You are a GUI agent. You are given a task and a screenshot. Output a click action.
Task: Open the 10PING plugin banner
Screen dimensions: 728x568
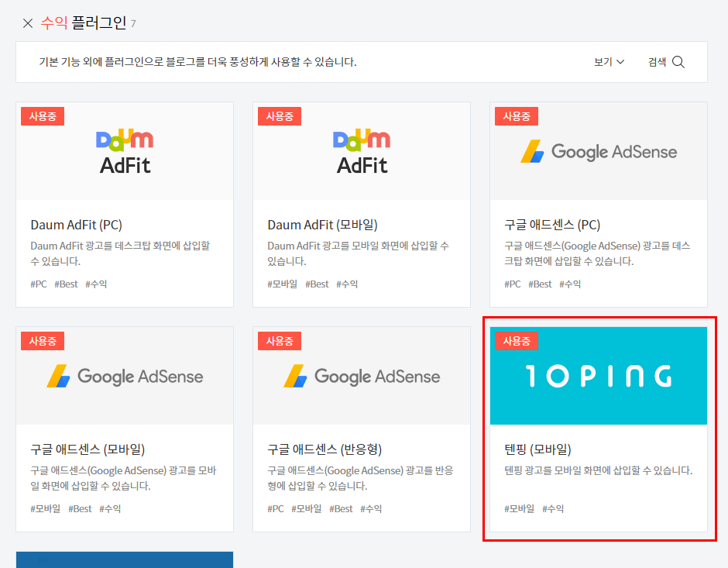599,376
